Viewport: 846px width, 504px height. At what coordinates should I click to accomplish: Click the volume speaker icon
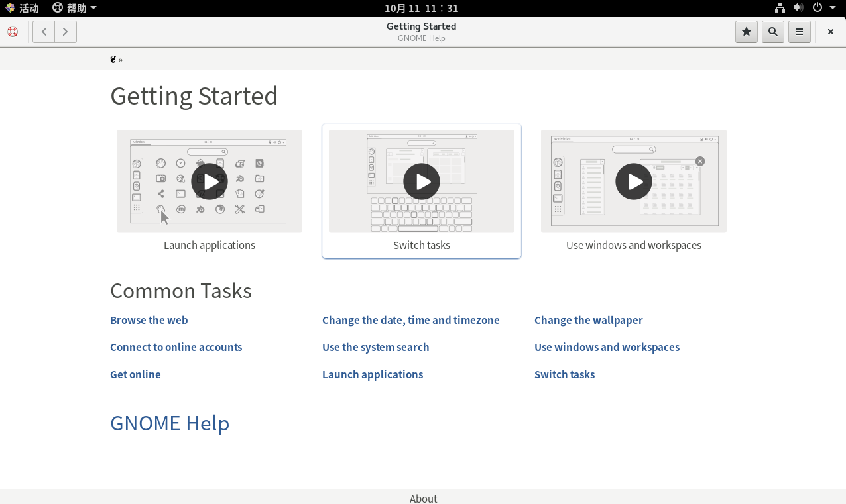798,8
